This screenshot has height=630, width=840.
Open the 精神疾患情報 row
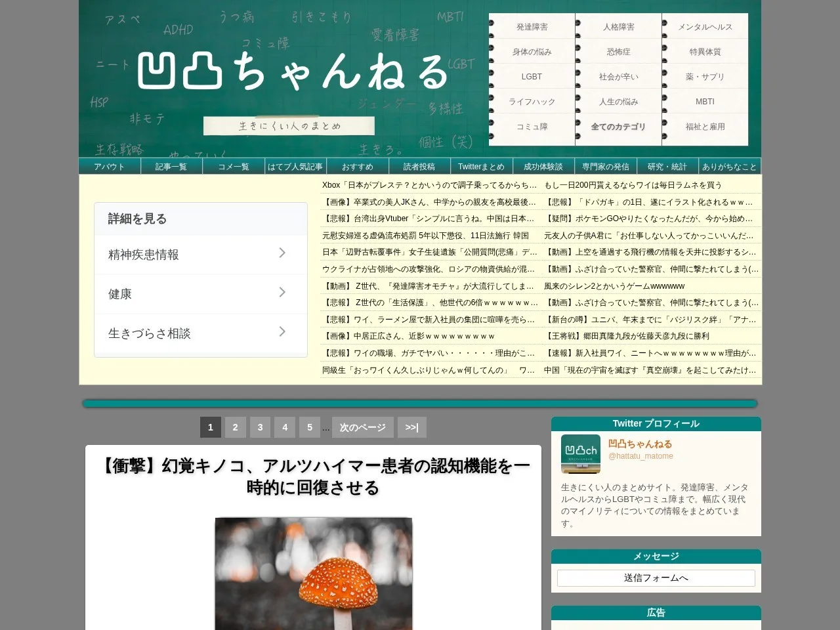201,255
